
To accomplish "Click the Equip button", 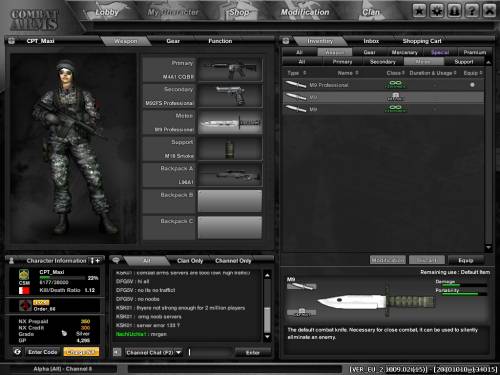I will coord(466,260).
